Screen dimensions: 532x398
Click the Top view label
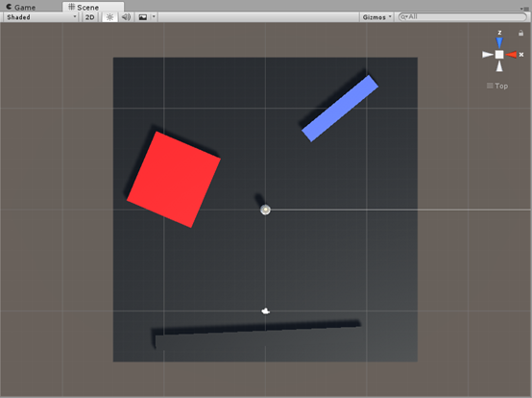point(501,86)
